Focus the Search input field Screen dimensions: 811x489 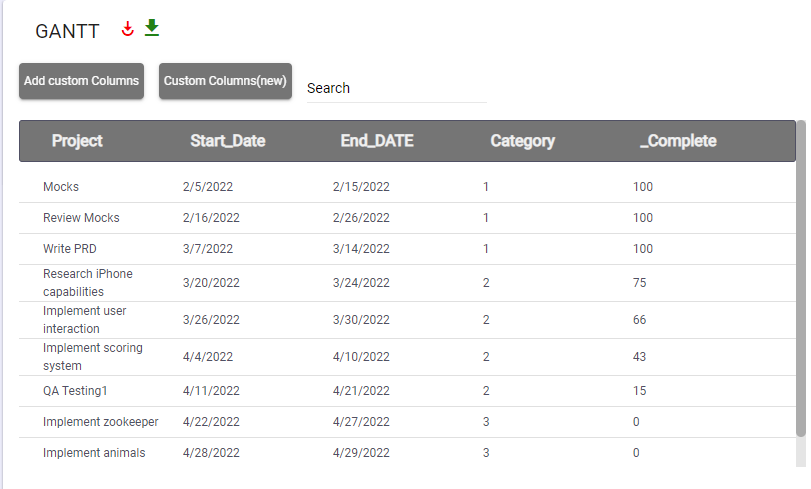coord(396,88)
